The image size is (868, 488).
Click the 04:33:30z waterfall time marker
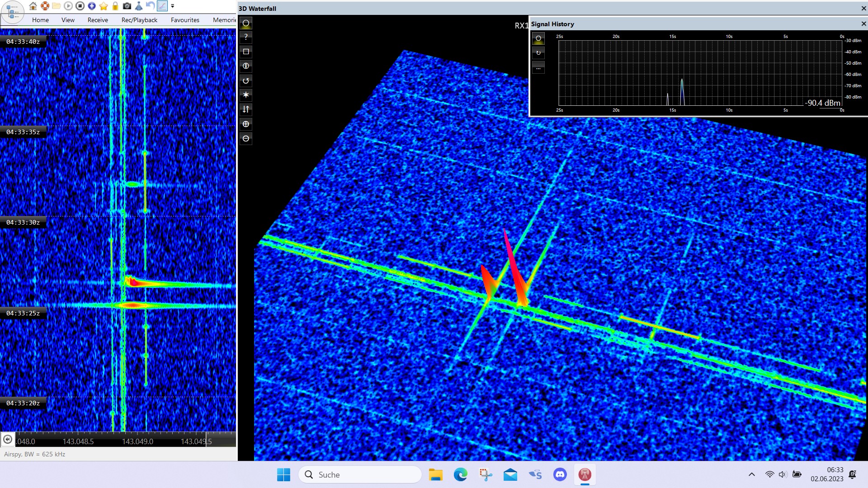(x=23, y=222)
